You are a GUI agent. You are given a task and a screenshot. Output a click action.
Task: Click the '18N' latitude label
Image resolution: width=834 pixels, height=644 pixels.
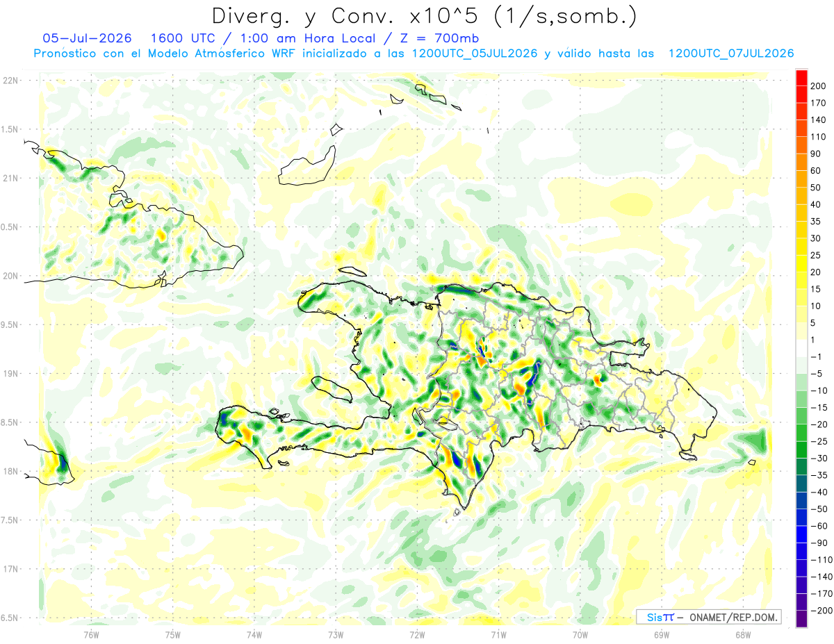tap(10, 471)
